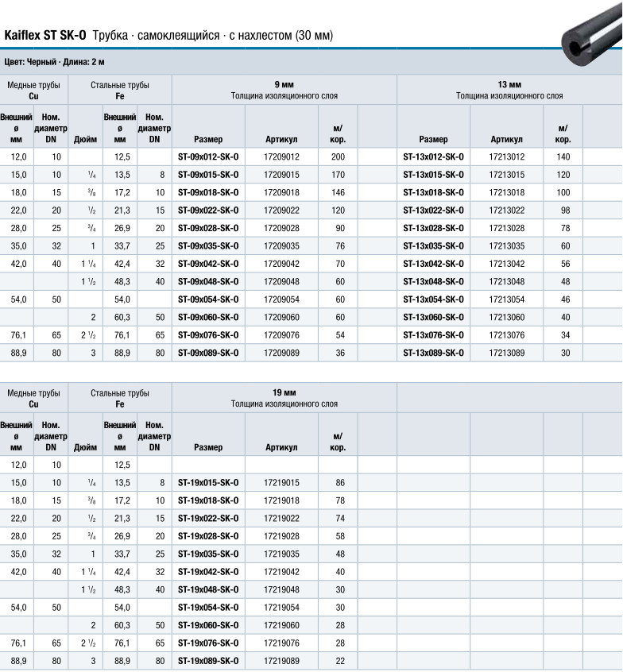The width and height of the screenshot is (623, 672).
Task: Select size cell ST-13x054-SK-0
Action: (x=434, y=299)
